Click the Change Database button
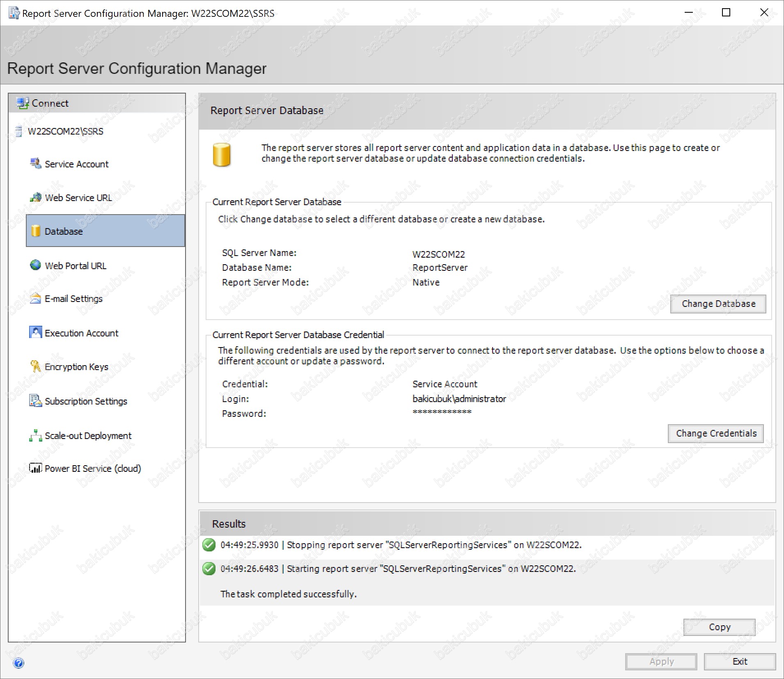Viewport: 784px width, 679px height. click(718, 304)
